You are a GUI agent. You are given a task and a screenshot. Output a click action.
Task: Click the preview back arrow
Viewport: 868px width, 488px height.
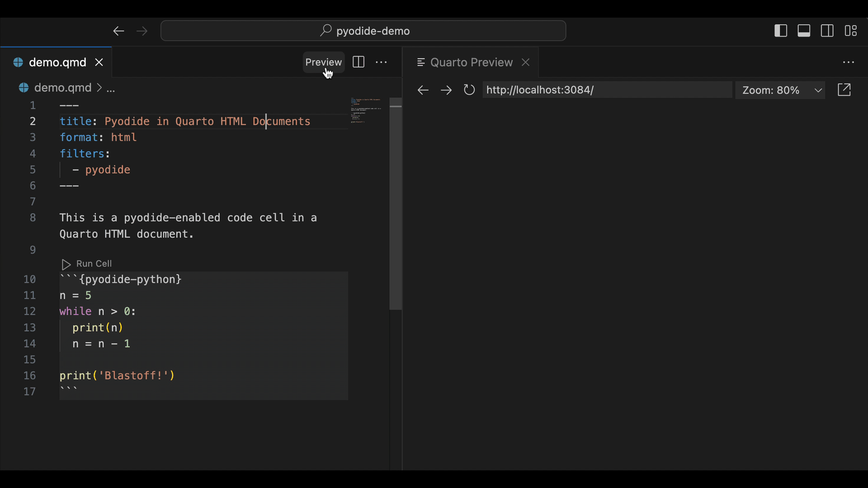click(423, 90)
